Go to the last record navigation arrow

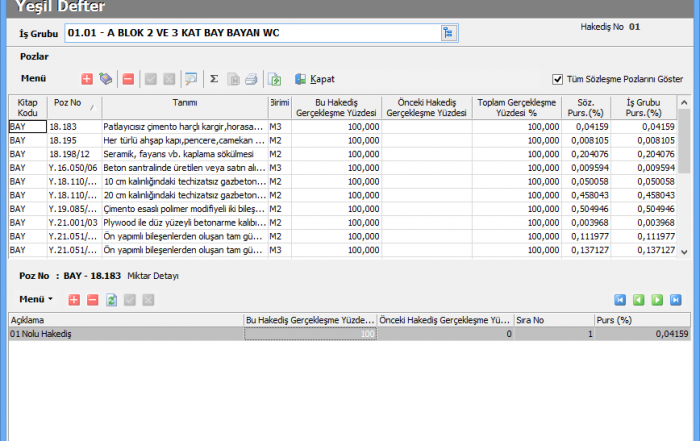click(676, 299)
